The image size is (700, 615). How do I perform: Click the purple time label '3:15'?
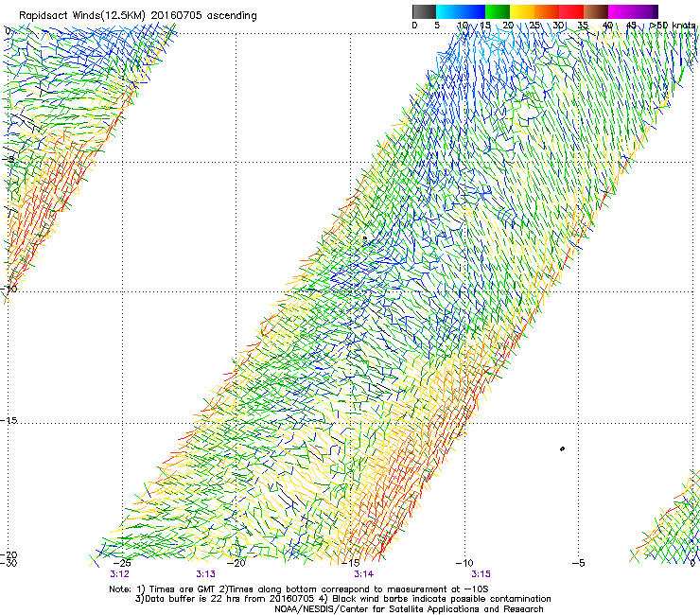tap(481, 574)
